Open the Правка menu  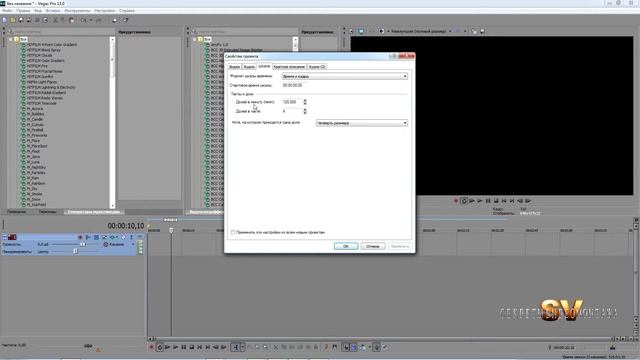coord(23,11)
